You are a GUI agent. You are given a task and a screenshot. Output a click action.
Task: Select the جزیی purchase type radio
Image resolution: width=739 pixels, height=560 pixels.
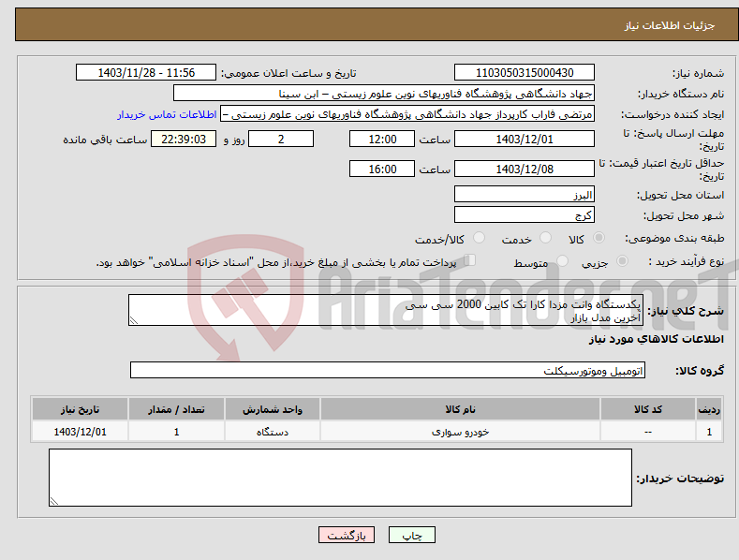coord(622,261)
